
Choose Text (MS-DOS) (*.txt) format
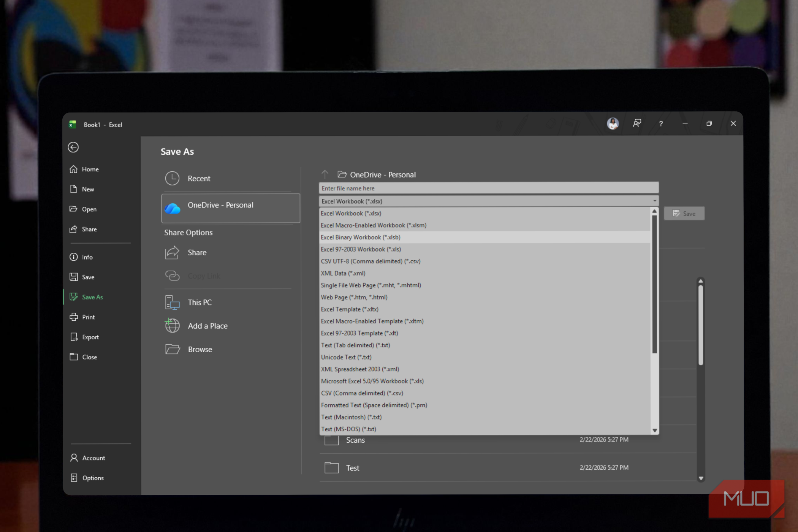click(x=485, y=429)
